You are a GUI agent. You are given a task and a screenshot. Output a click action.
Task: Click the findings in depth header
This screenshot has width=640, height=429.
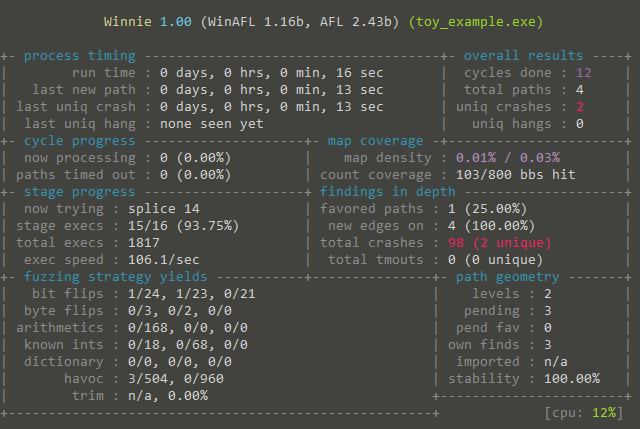click(x=387, y=192)
